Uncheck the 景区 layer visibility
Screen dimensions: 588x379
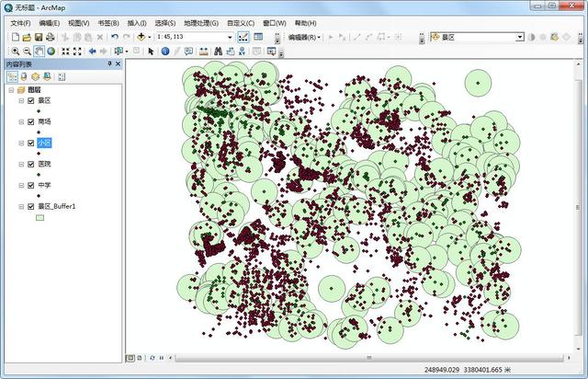pos(31,100)
